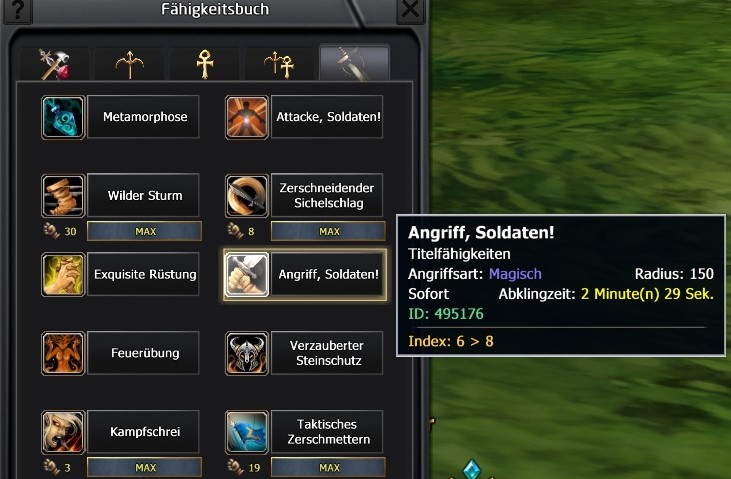Choose the Zerschneidender Sichelschlag sickle icon

(x=247, y=196)
